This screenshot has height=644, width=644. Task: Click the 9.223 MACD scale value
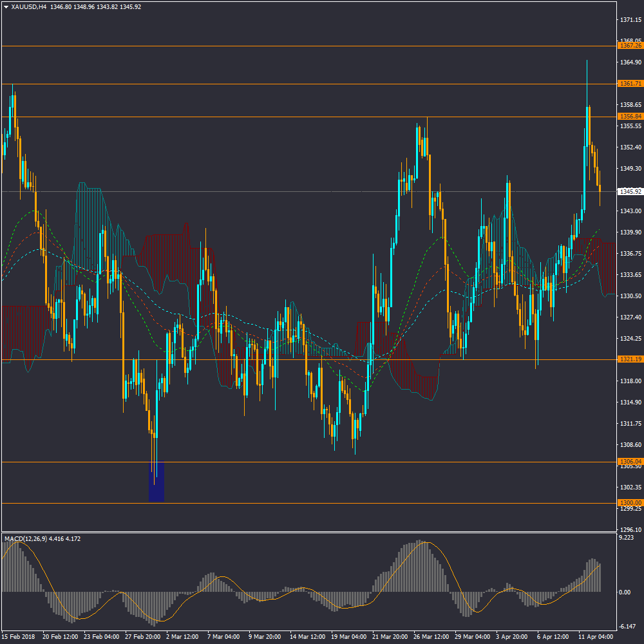coord(626,538)
